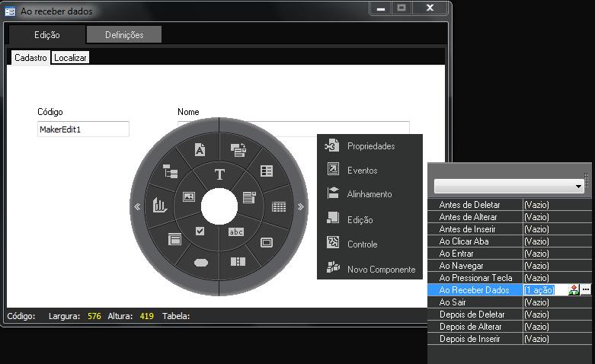Click ellipsis button for Ao Receber Dados
This screenshot has width=595, height=364.
(585, 290)
